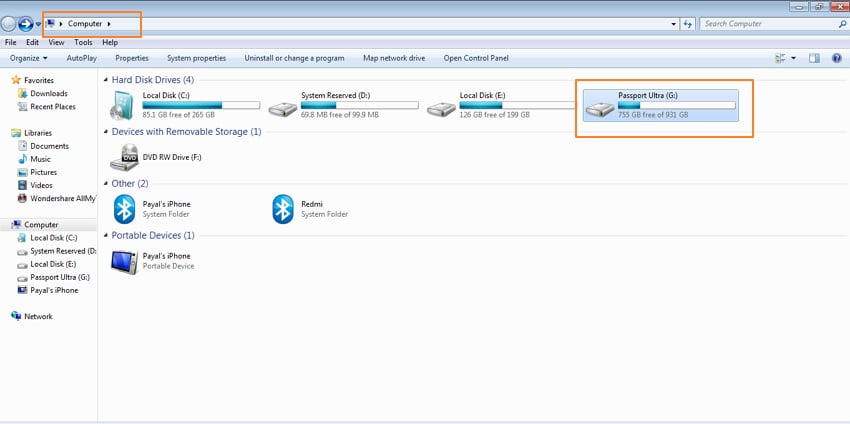
Task: Open the recent pages dropdown arrow
Action: coord(38,24)
